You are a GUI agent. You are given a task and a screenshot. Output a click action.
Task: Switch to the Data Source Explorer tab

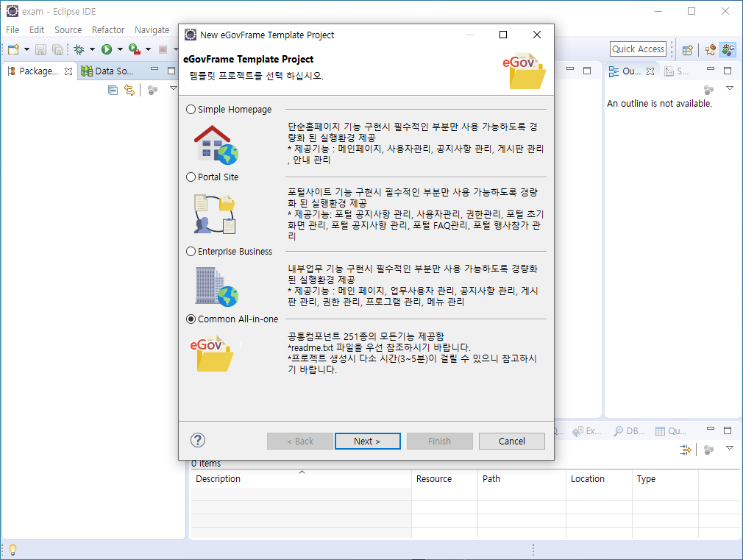(108, 71)
